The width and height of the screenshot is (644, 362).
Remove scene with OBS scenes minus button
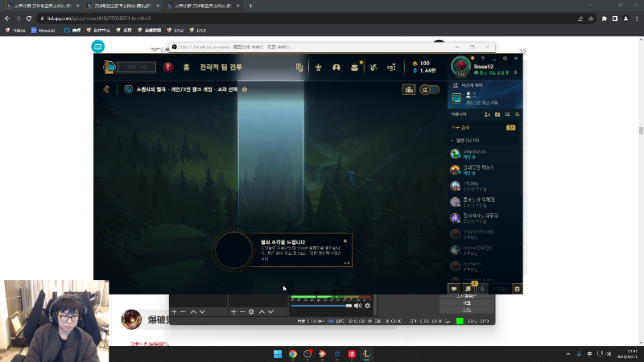click(184, 312)
